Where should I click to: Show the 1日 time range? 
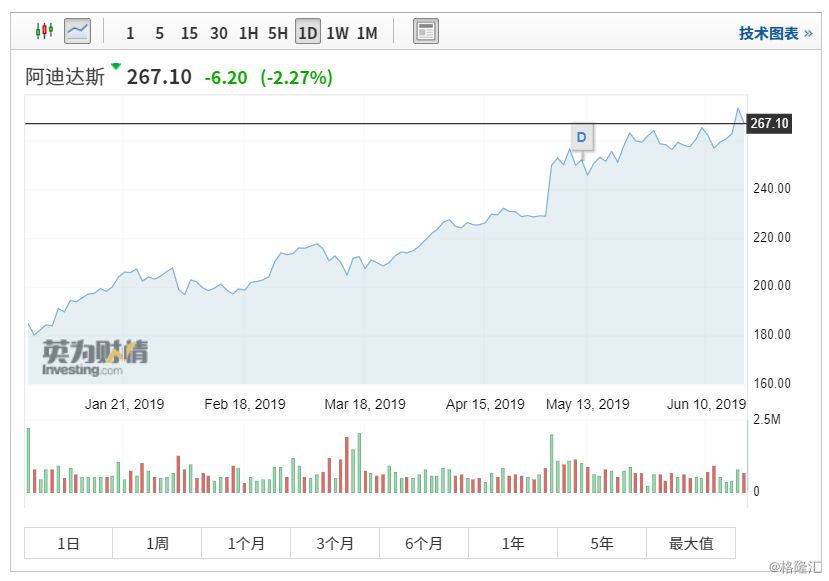[68, 543]
